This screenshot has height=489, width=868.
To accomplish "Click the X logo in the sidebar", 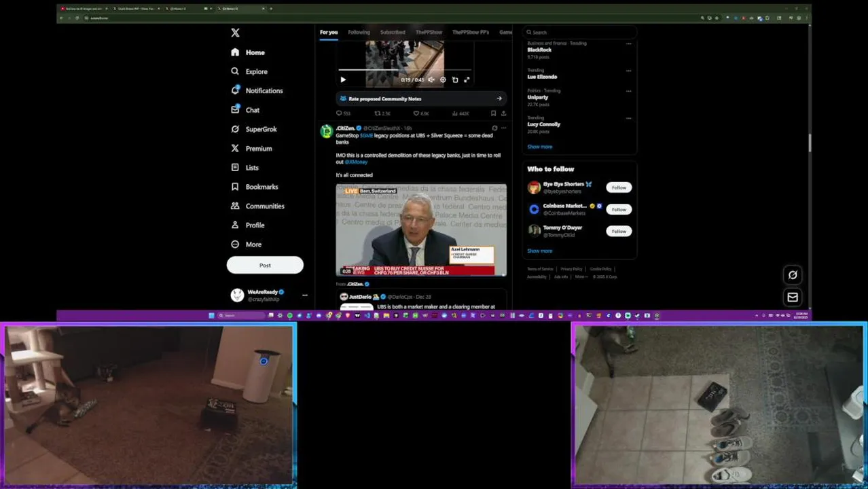I will click(235, 33).
